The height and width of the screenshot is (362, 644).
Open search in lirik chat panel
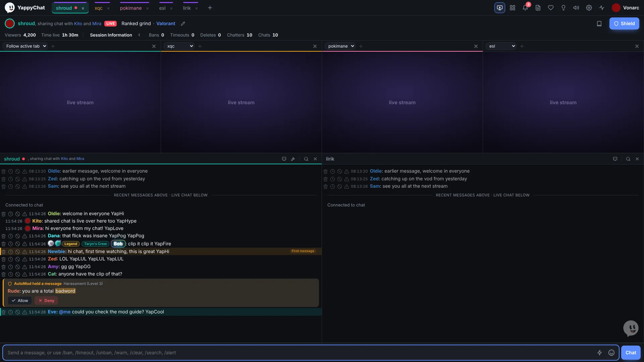coord(628,159)
